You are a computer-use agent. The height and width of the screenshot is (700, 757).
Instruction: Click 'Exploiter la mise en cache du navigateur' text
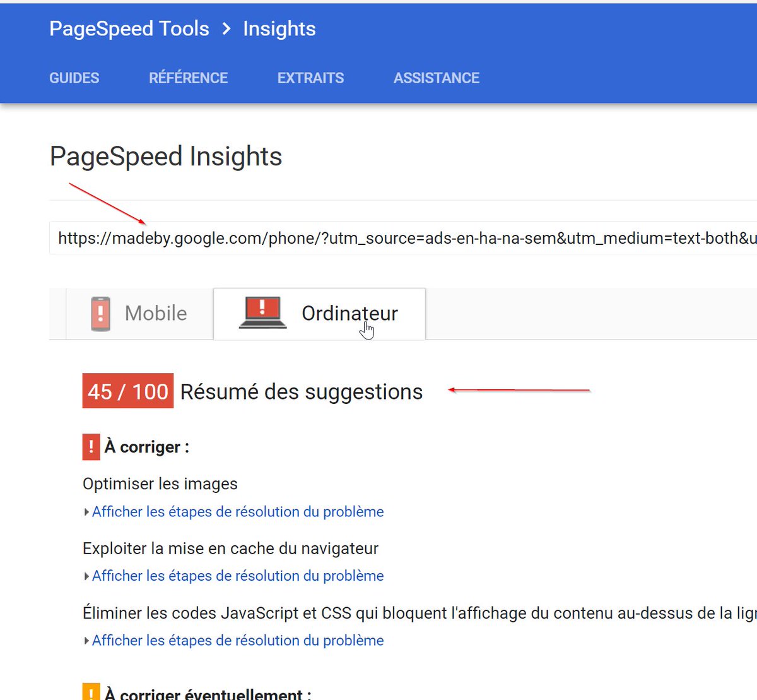tap(230, 549)
